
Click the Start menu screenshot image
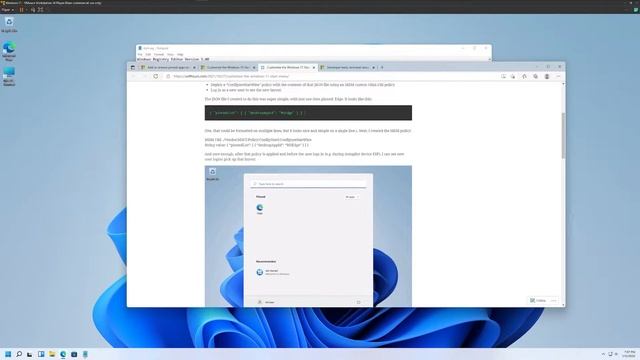point(308,236)
